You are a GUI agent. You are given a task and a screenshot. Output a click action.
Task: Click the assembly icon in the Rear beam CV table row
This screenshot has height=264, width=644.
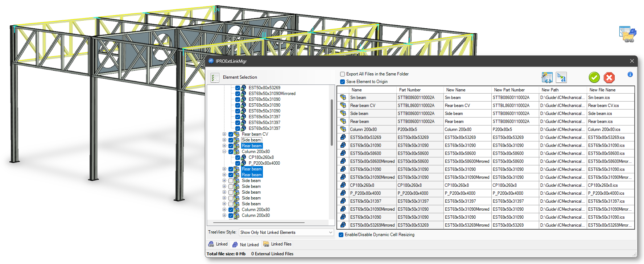[x=343, y=105]
